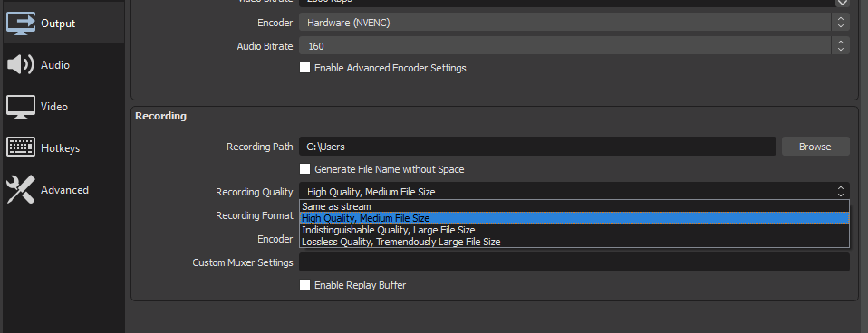This screenshot has width=868, height=333.
Task: Enable Advanced Encoder Settings checkbox
Action: 304,68
